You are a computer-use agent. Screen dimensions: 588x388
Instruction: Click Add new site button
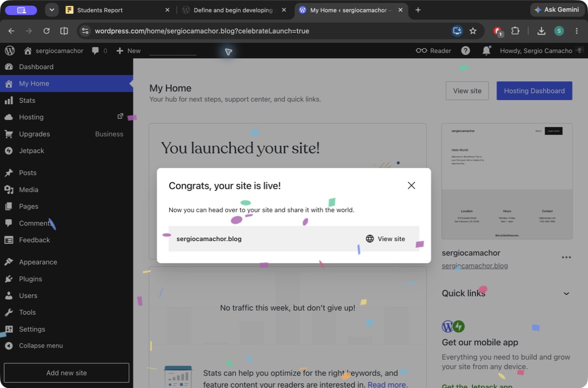click(x=67, y=373)
